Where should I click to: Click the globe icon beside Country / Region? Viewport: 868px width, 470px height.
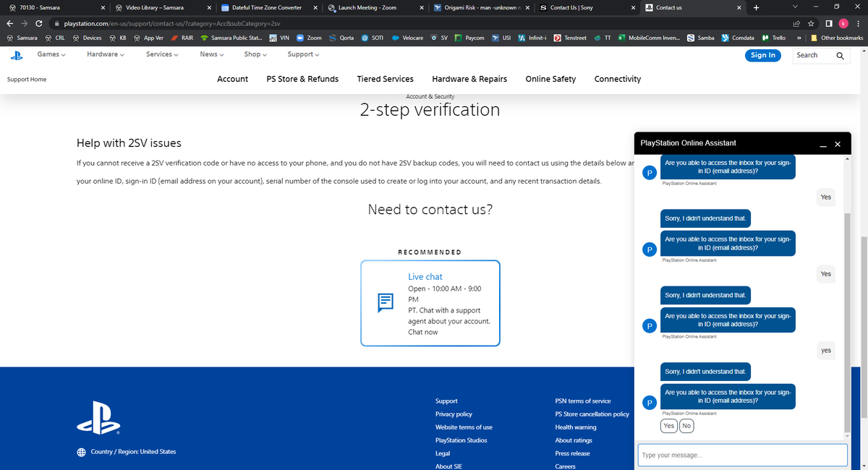(x=82, y=452)
